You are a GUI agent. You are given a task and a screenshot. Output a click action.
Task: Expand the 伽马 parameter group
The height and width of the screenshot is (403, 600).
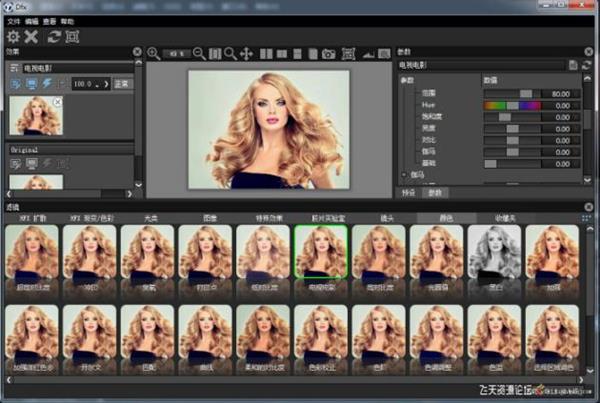tap(403, 174)
